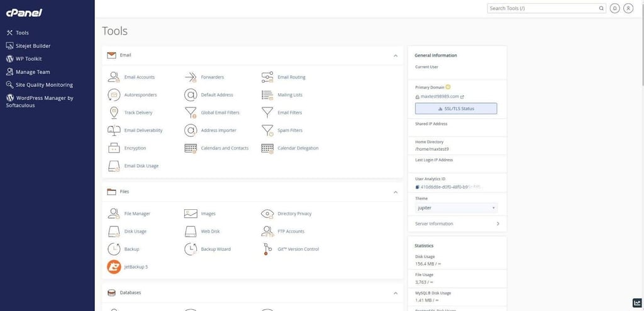Click the Email Deliverability text link
The image size is (644, 311).
click(x=143, y=130)
